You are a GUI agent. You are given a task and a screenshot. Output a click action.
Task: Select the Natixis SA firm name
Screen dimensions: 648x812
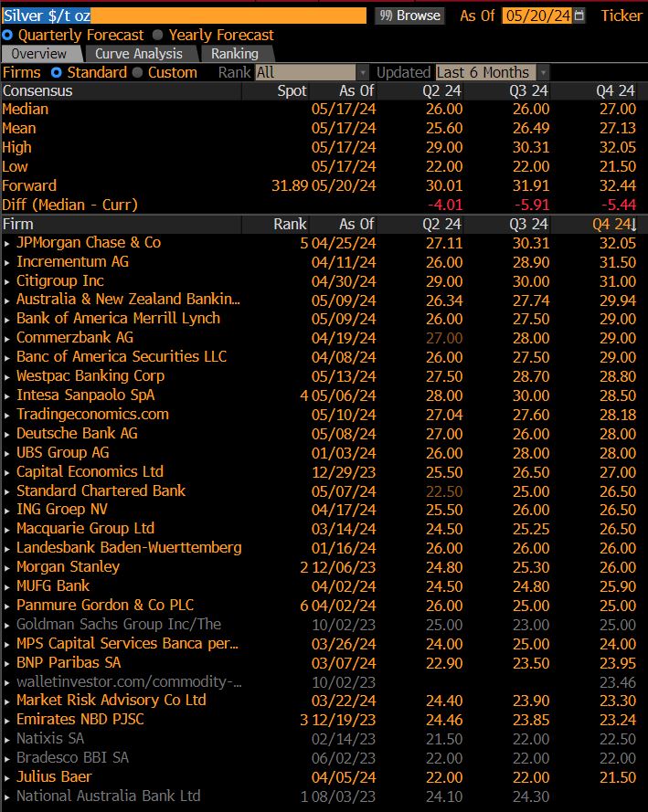pyautogui.click(x=50, y=739)
